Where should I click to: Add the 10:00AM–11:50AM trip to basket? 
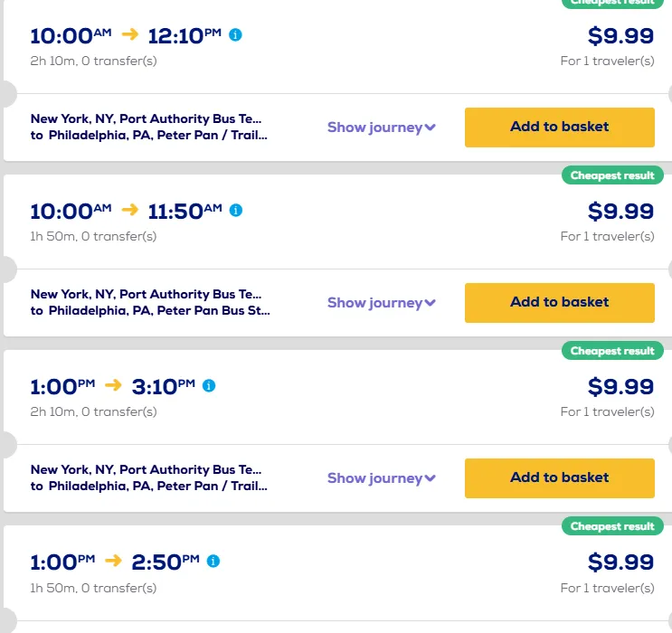pos(559,303)
